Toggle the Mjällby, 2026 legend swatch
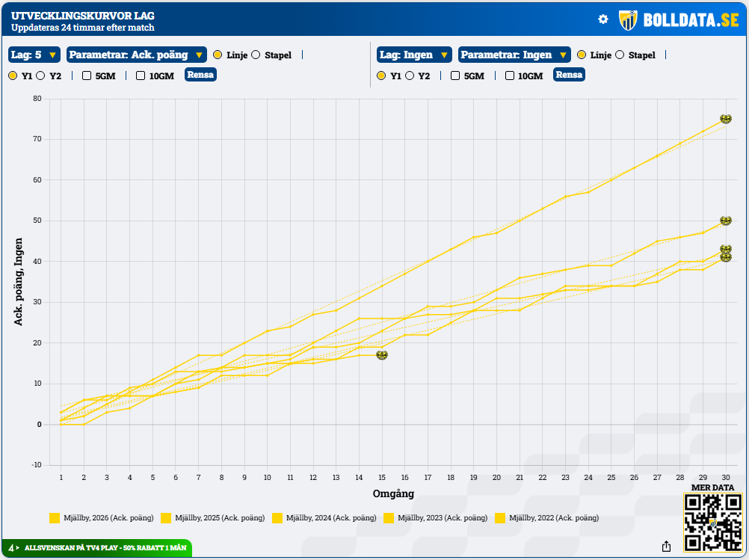Viewport: 749px width, 560px height. click(55, 518)
